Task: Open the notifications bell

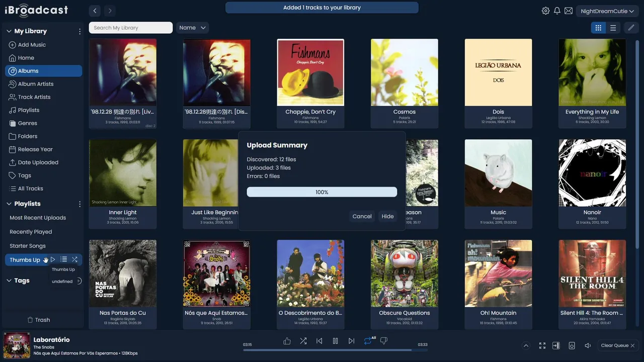Action: click(557, 11)
